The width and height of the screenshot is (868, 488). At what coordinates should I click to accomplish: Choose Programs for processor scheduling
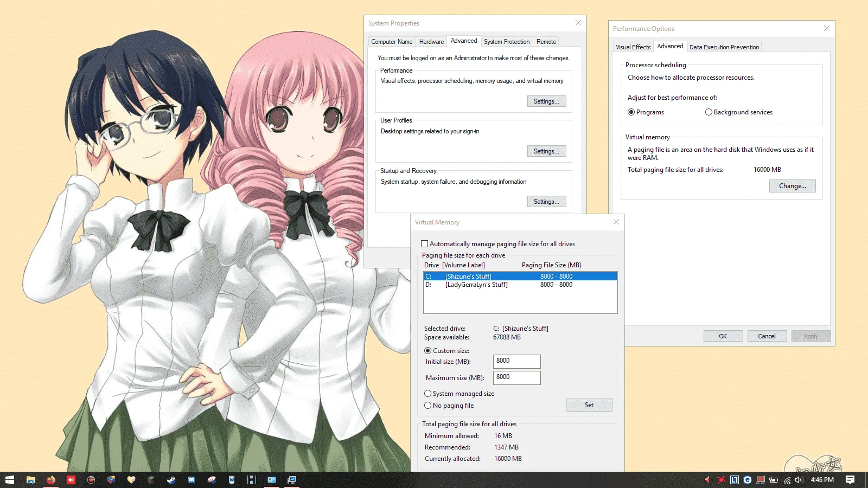click(x=631, y=112)
